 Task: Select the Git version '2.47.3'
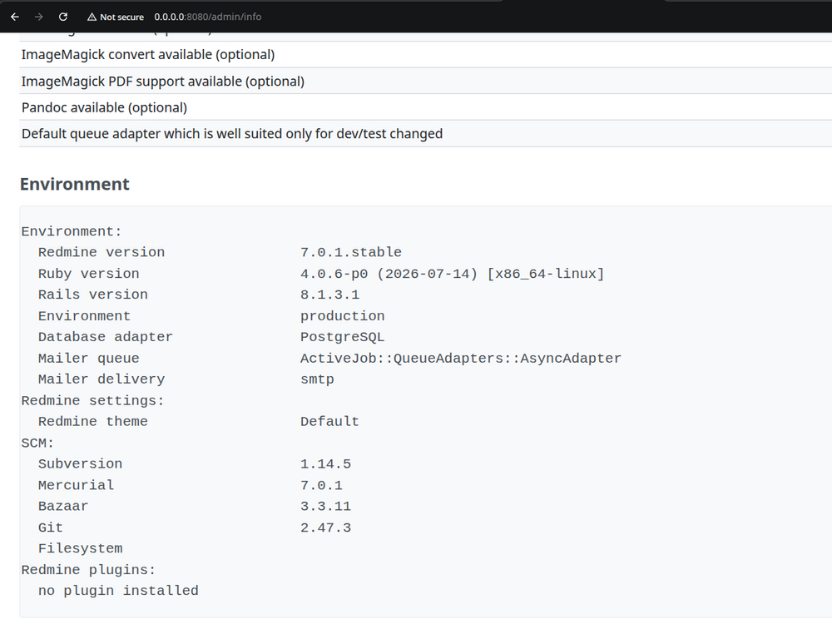325,528
